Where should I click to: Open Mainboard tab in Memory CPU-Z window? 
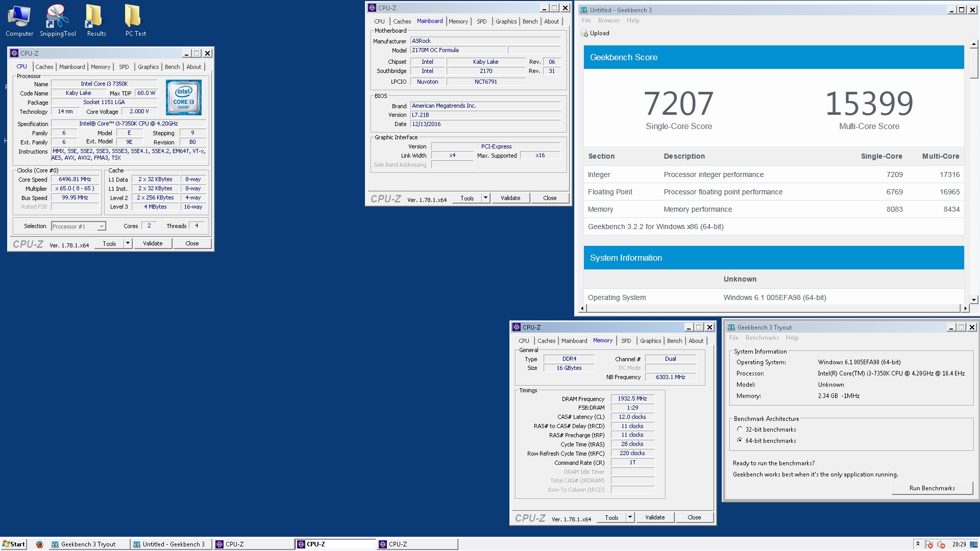pyautogui.click(x=574, y=341)
